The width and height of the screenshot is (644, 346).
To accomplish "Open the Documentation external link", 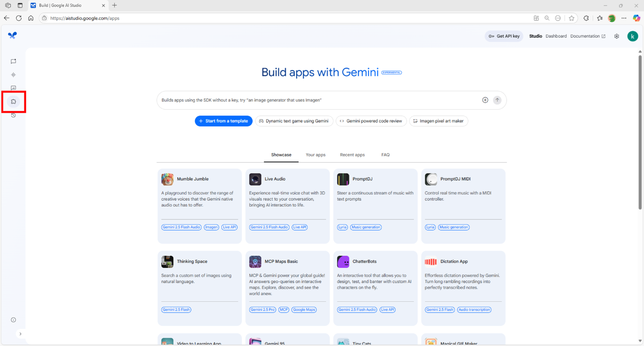I will (x=588, y=36).
